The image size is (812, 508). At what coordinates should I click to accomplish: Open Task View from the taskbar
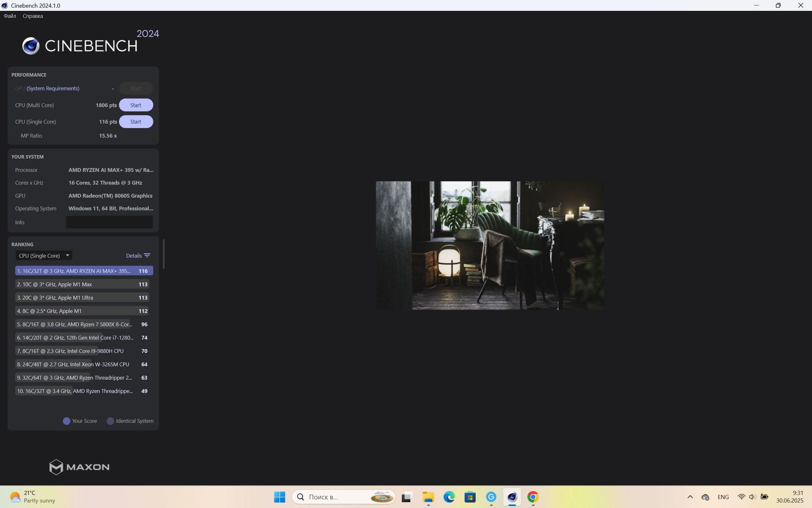point(406,497)
